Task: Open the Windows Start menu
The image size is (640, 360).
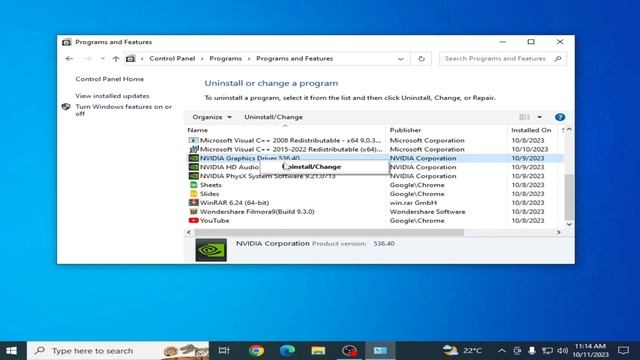Action: (x=11, y=351)
